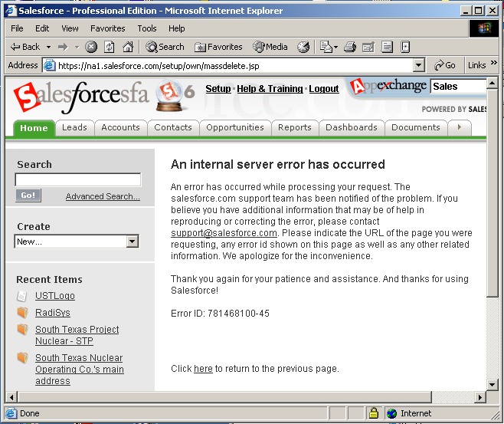
Task: Expand the Links toolbar chevron
Action: pos(494,62)
